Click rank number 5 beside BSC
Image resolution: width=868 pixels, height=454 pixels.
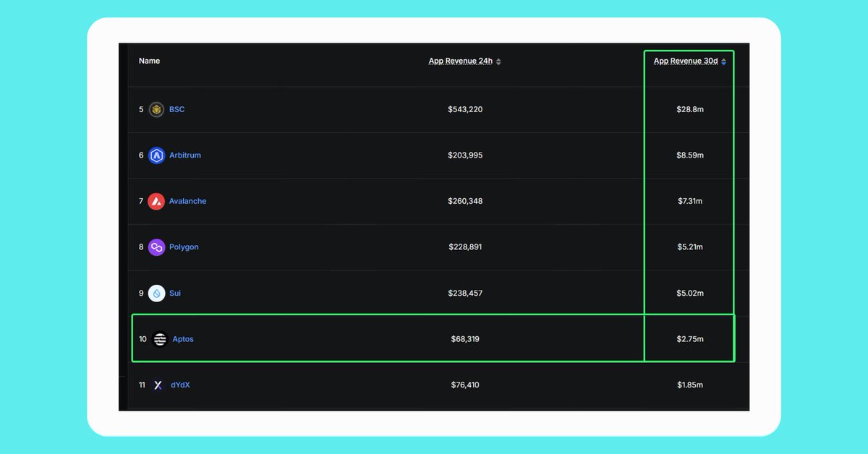[141, 110]
